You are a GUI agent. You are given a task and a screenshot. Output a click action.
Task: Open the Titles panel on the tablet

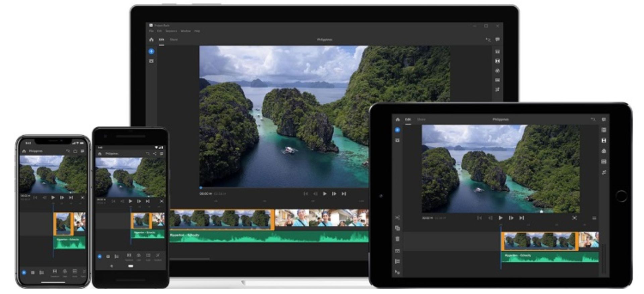[x=604, y=130]
